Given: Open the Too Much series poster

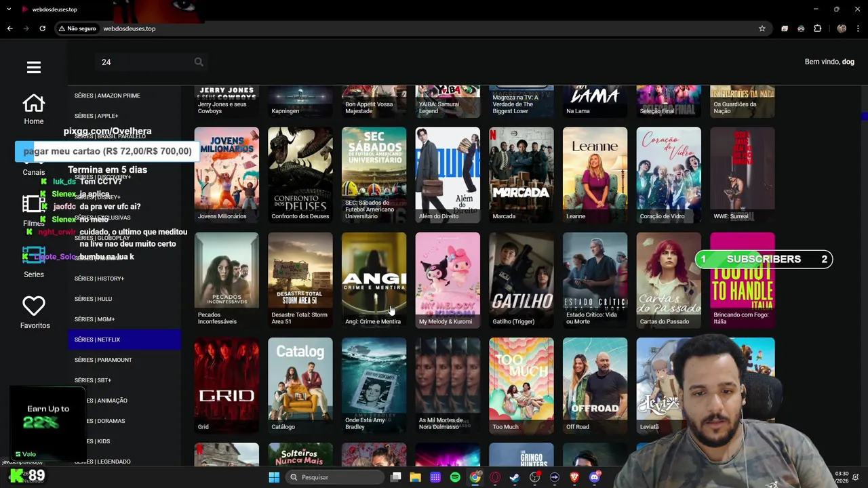Looking at the screenshot, I should [521, 385].
